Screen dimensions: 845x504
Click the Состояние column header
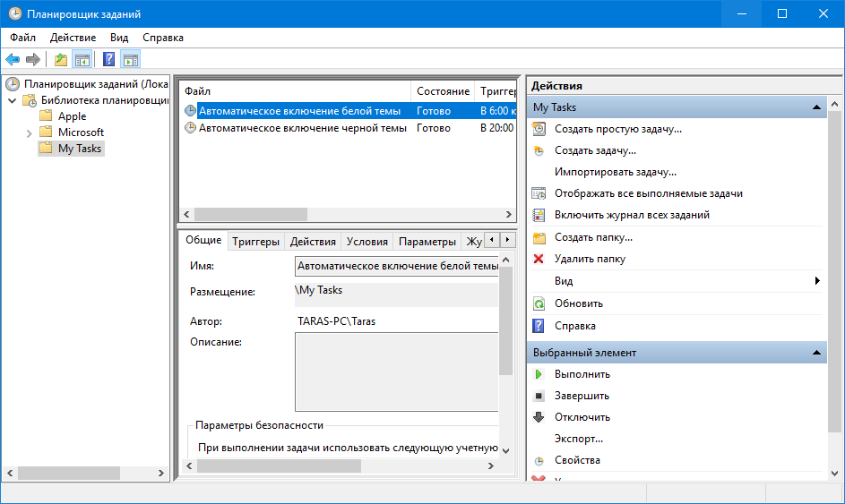[x=443, y=91]
